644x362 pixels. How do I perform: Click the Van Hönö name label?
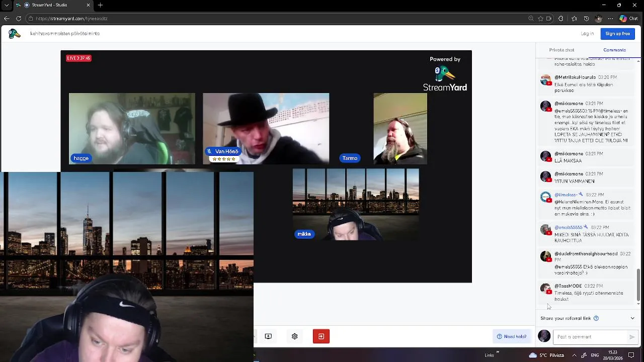pyautogui.click(x=223, y=151)
